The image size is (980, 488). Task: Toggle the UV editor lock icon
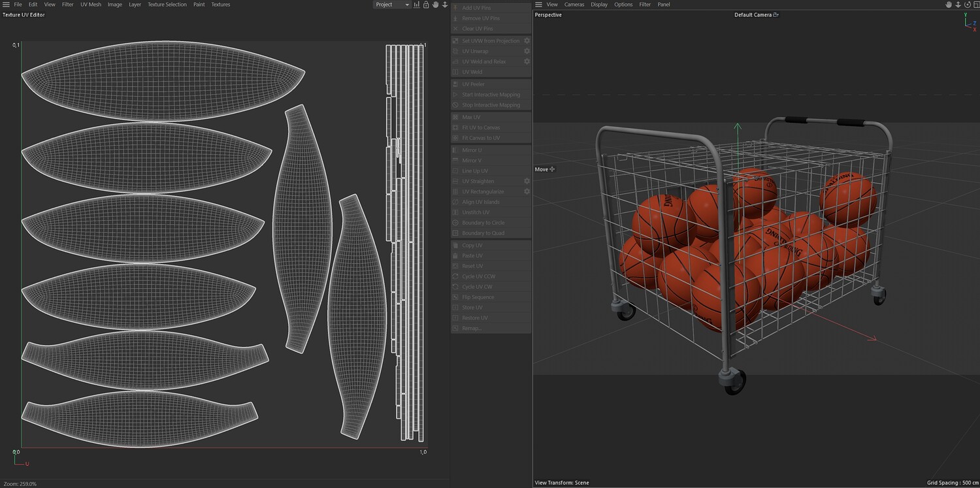426,5
